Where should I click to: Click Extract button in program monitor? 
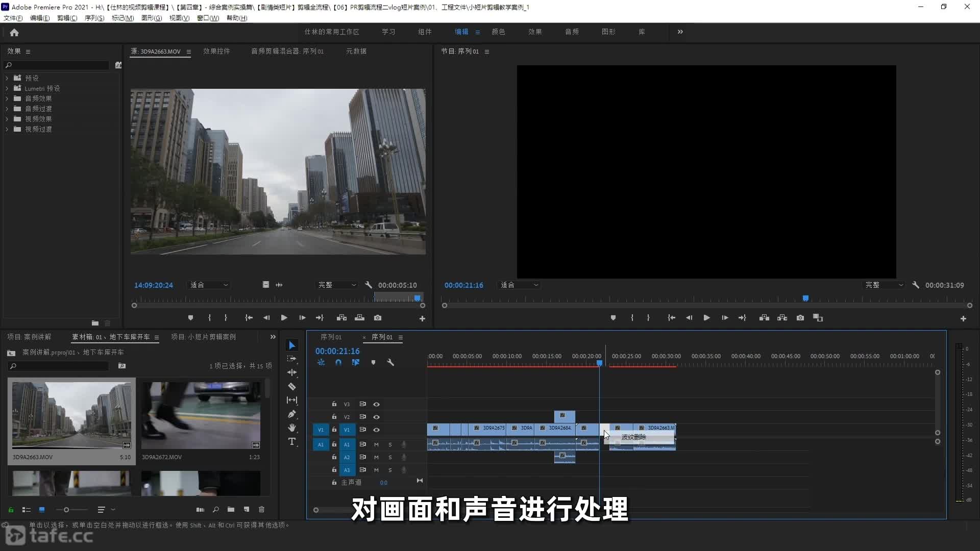(x=782, y=317)
